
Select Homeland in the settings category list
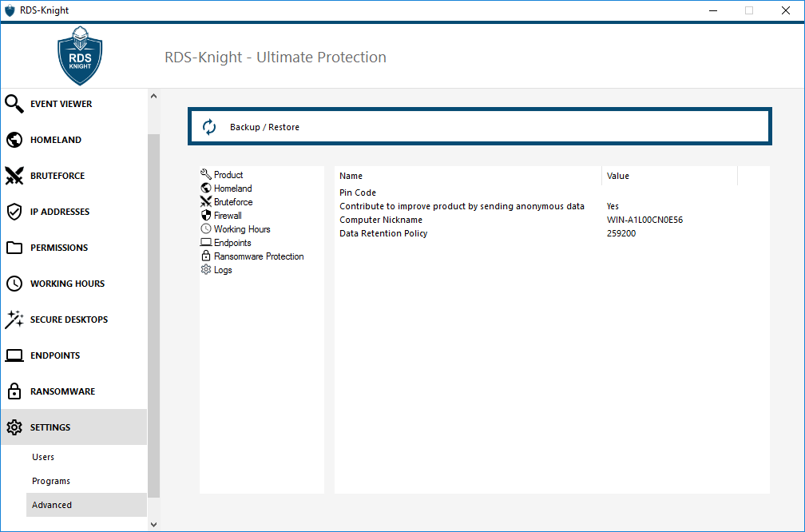(x=232, y=189)
